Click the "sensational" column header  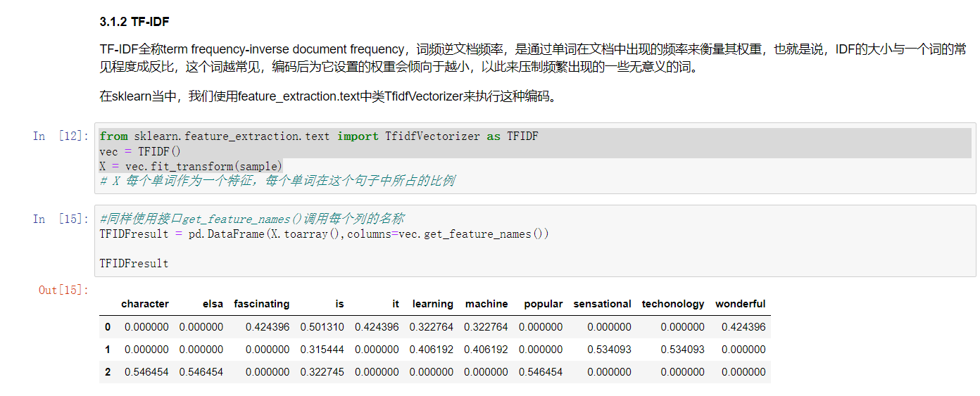click(602, 304)
